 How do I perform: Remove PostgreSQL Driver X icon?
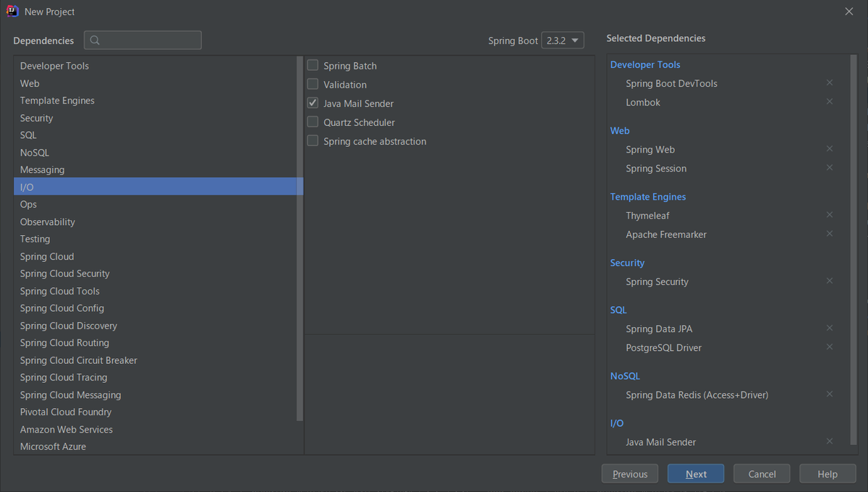point(830,347)
